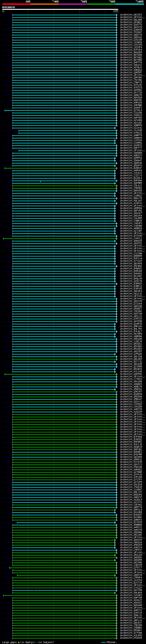The height and width of the screenshot is (644, 146).
Task: Select hit label UniRef100_B1N5V8
Action: coord(131,394)
